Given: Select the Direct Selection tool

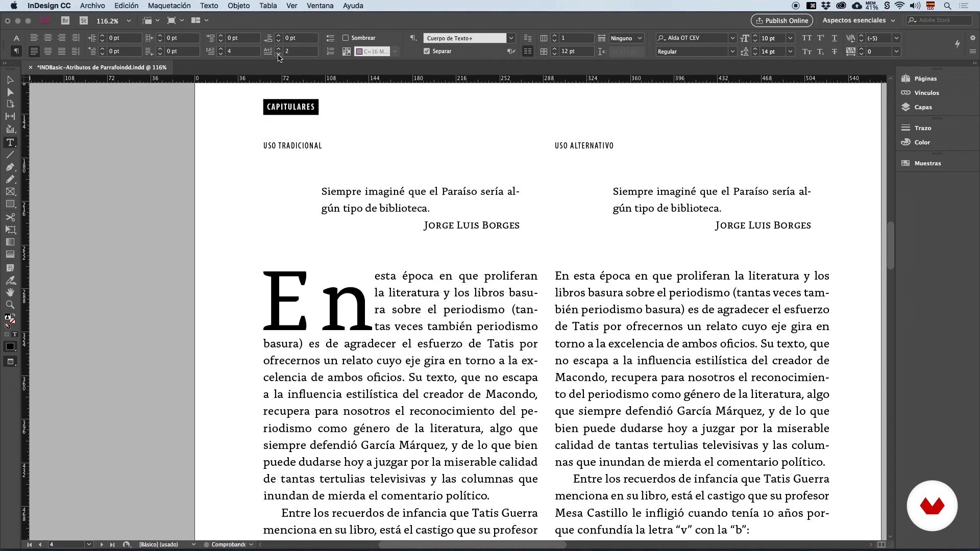Looking at the screenshot, I should coord(10,92).
